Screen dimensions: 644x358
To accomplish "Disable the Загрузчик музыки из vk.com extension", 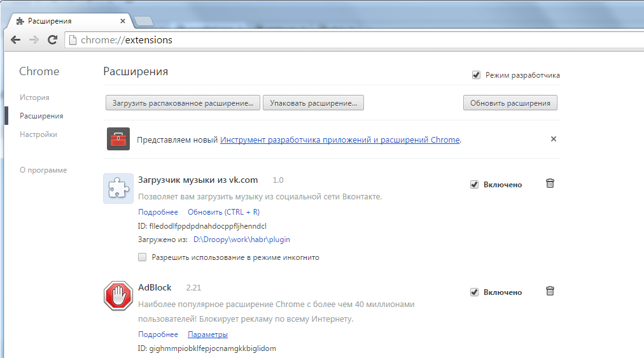I will [x=474, y=185].
